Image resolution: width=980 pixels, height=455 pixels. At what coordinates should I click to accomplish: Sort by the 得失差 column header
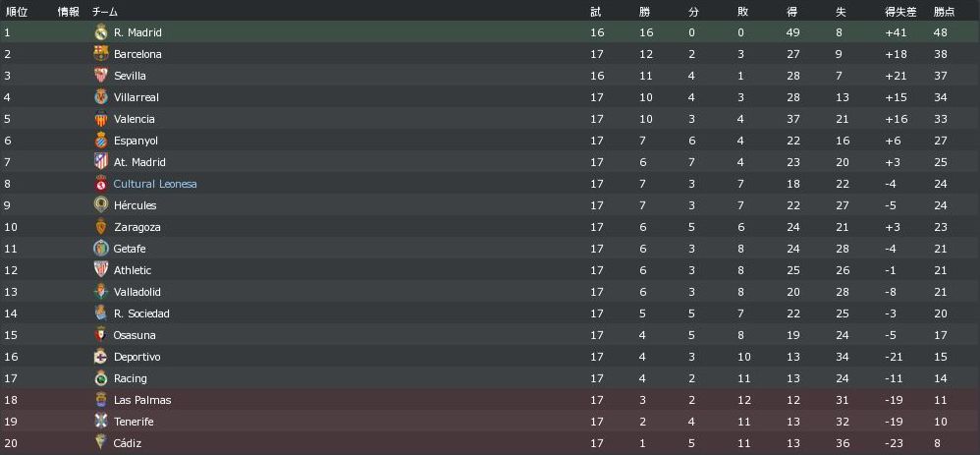tap(899, 12)
